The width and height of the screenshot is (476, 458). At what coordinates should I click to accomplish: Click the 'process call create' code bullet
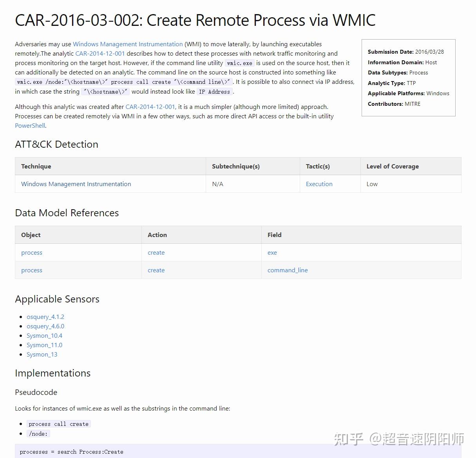(59, 424)
